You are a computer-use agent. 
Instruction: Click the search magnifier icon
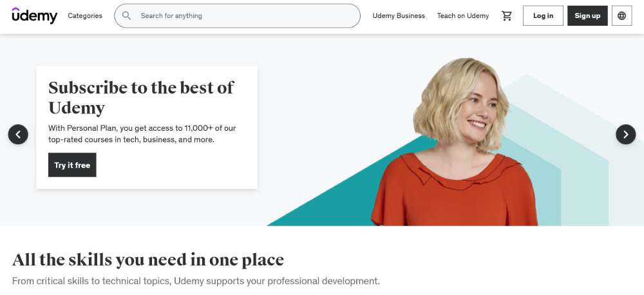click(126, 15)
